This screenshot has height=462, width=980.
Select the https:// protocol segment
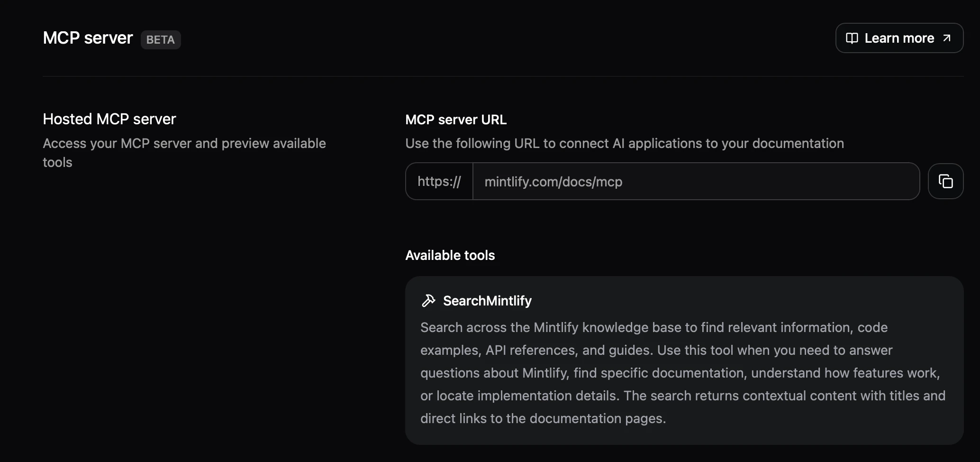click(439, 181)
